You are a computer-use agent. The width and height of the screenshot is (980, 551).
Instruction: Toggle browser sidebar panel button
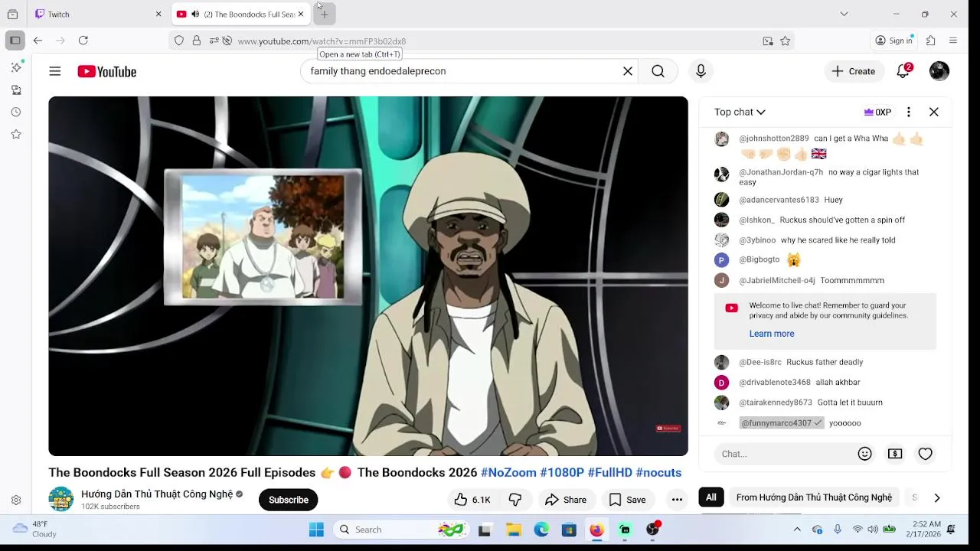tap(15, 41)
